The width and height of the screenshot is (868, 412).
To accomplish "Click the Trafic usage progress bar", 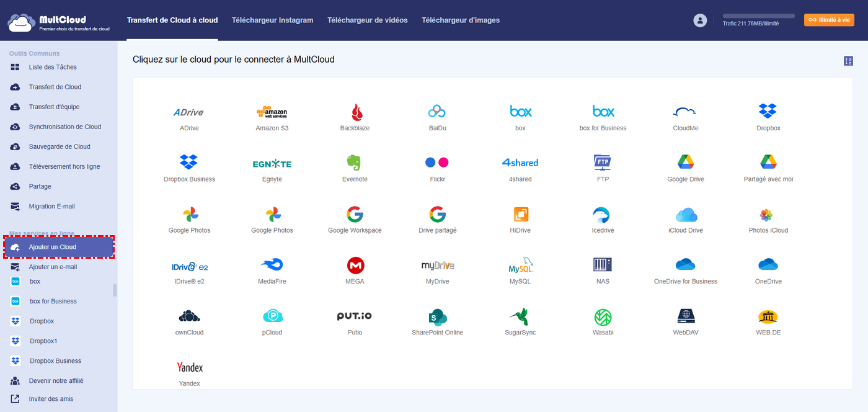I will (759, 16).
